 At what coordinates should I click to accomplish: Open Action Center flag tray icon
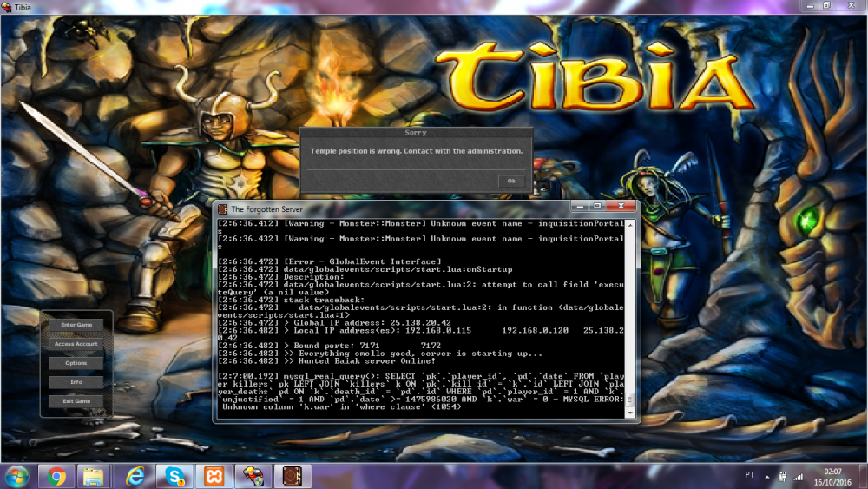[783, 476]
